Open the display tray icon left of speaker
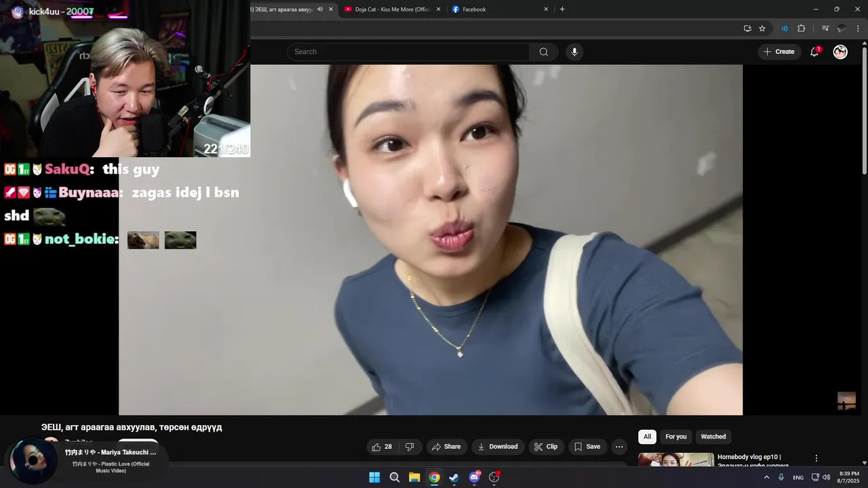868x488 pixels. 815,477
